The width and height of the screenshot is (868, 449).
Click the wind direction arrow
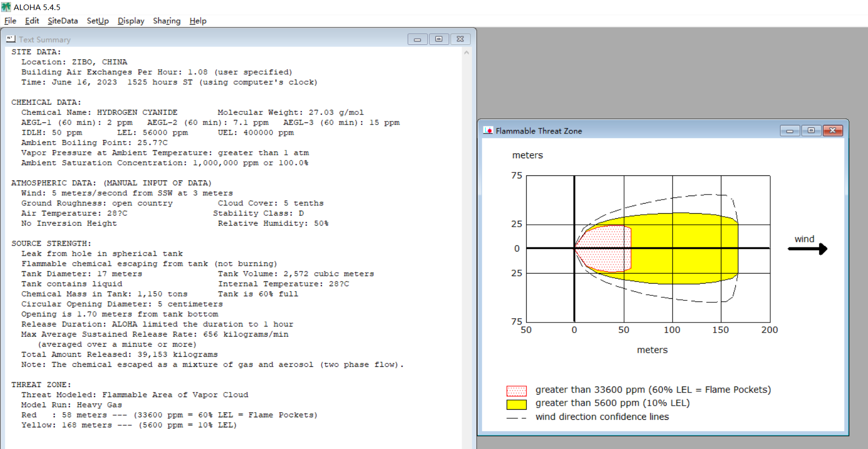point(808,249)
